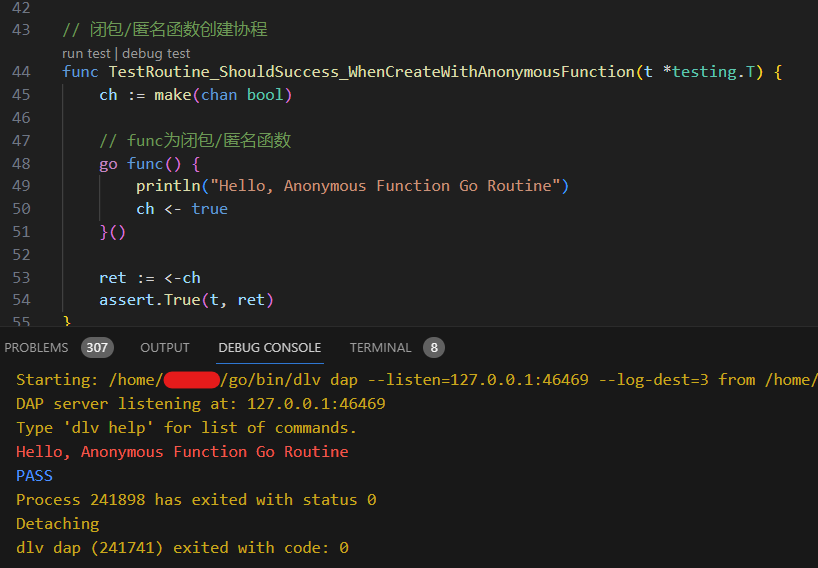This screenshot has height=568, width=818.
Task: Switch to the TERMINAL tab
Action: (x=380, y=348)
